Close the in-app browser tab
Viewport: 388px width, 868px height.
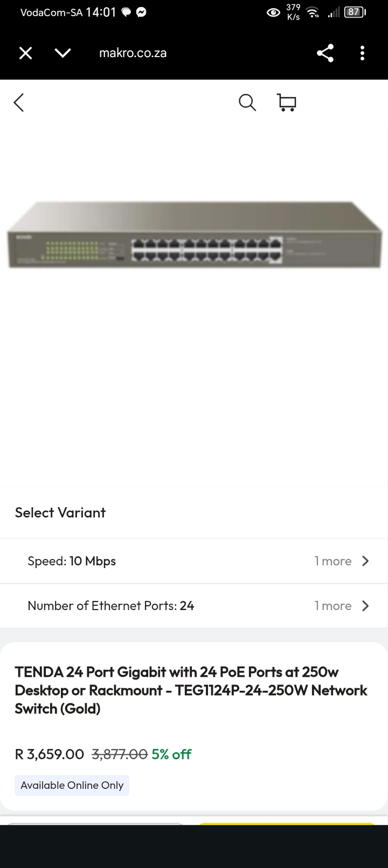25,53
